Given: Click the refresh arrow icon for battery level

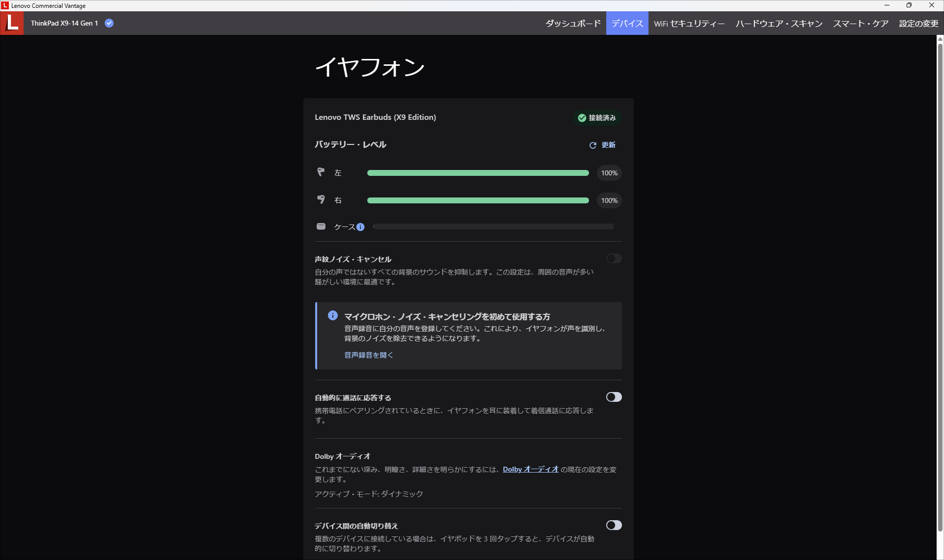Looking at the screenshot, I should tap(593, 145).
